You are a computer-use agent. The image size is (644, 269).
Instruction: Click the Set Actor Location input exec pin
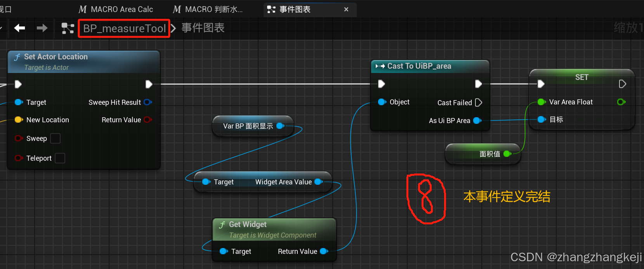pyautogui.click(x=18, y=84)
